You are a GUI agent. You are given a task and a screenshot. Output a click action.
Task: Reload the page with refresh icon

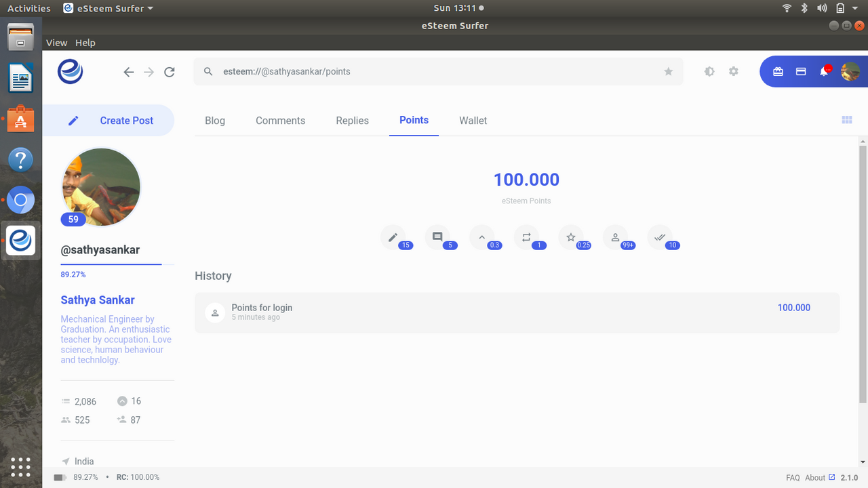tap(170, 72)
